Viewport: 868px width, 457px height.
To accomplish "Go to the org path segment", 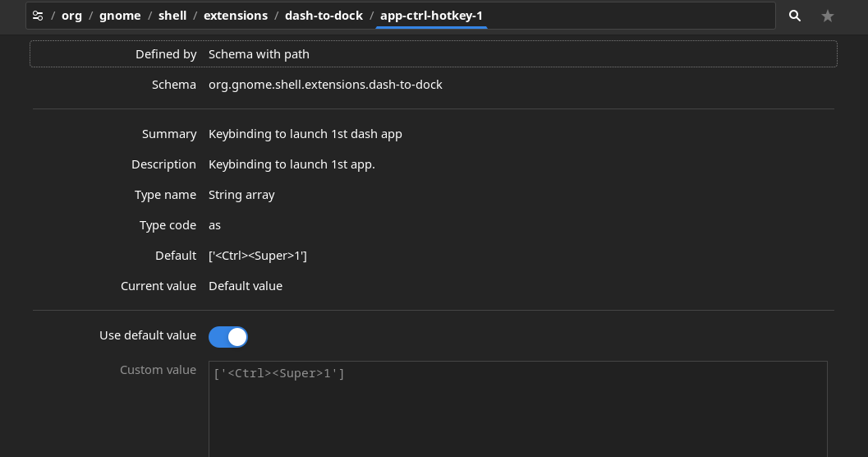I will (x=71, y=16).
